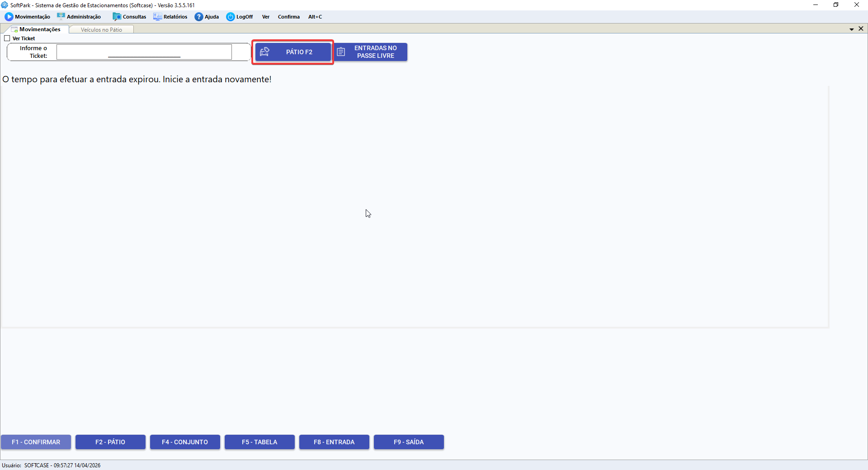868x470 pixels.
Task: Click the F8 - ENTRADA button
Action: pos(334,442)
